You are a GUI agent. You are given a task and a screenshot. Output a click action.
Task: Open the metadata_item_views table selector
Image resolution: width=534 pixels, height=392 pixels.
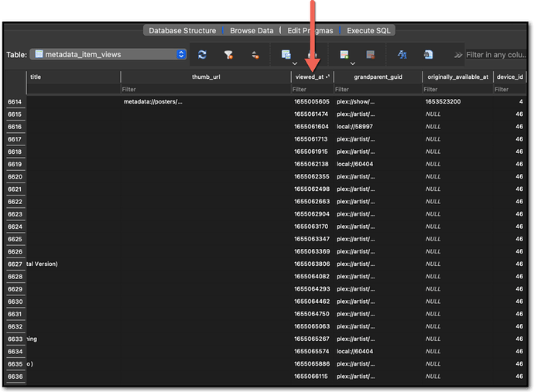108,54
